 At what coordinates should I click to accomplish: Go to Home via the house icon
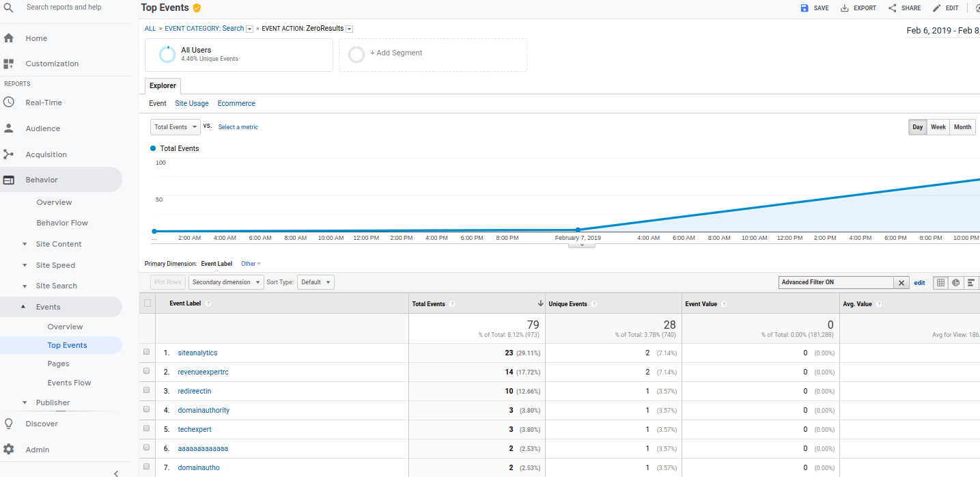pyautogui.click(x=10, y=38)
